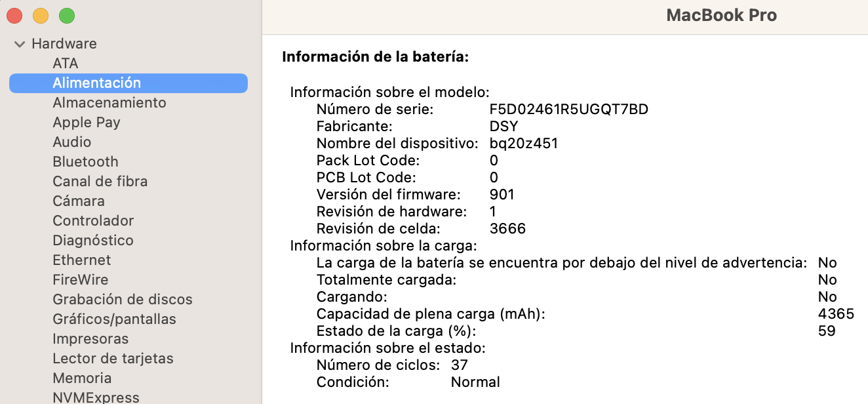Open Almacenamiento in the sidebar
Screen dimensions: 868x404
(x=109, y=103)
